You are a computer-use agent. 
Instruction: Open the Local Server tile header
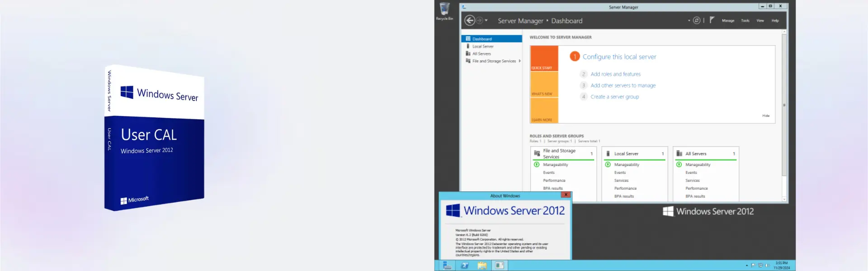635,154
